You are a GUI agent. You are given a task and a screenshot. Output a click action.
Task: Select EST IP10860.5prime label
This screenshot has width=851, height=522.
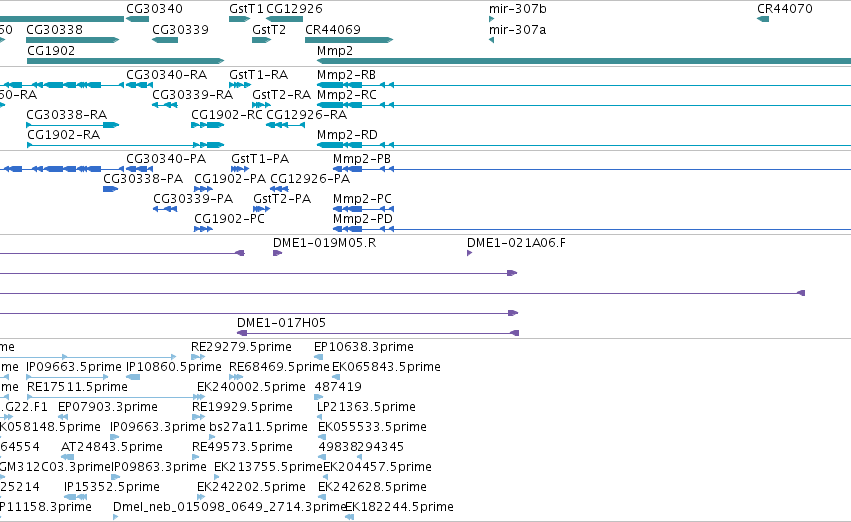pyautogui.click(x=174, y=367)
